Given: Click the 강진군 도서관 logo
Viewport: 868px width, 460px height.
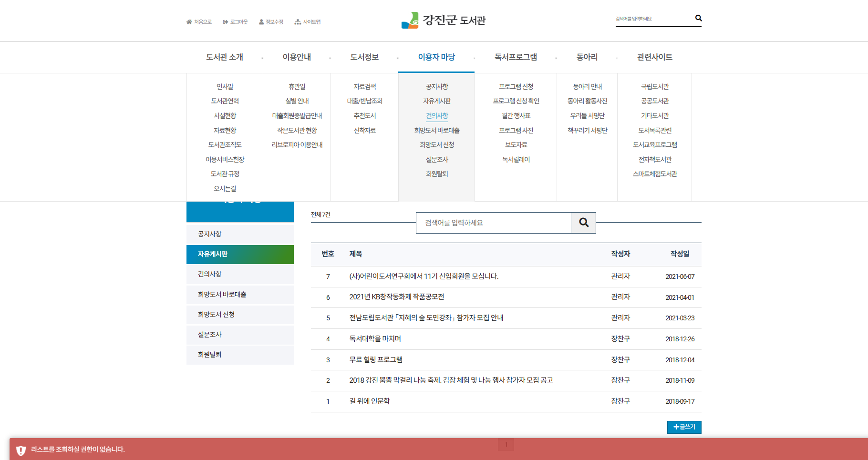Looking at the screenshot, I should (444, 20).
